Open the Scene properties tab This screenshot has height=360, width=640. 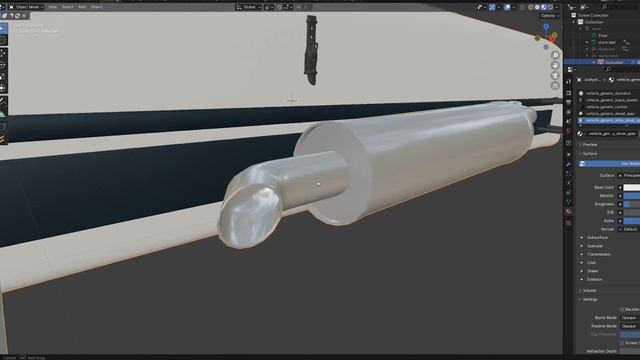coord(569,121)
